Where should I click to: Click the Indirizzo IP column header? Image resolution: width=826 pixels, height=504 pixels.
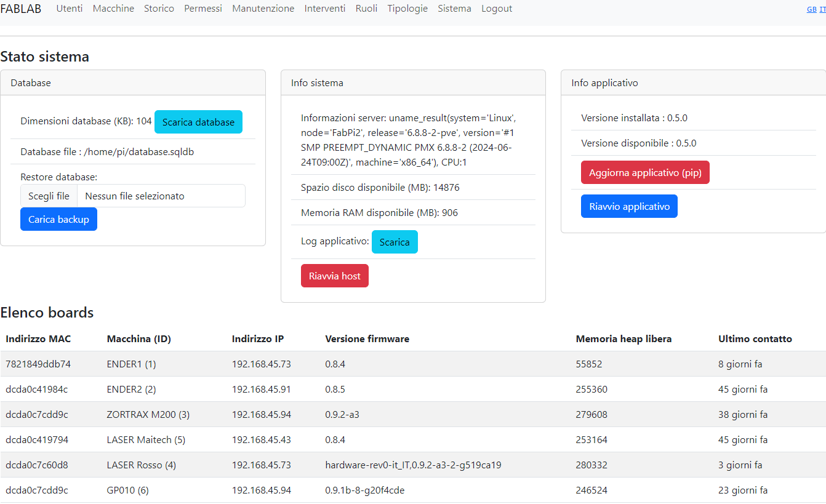pyautogui.click(x=258, y=338)
